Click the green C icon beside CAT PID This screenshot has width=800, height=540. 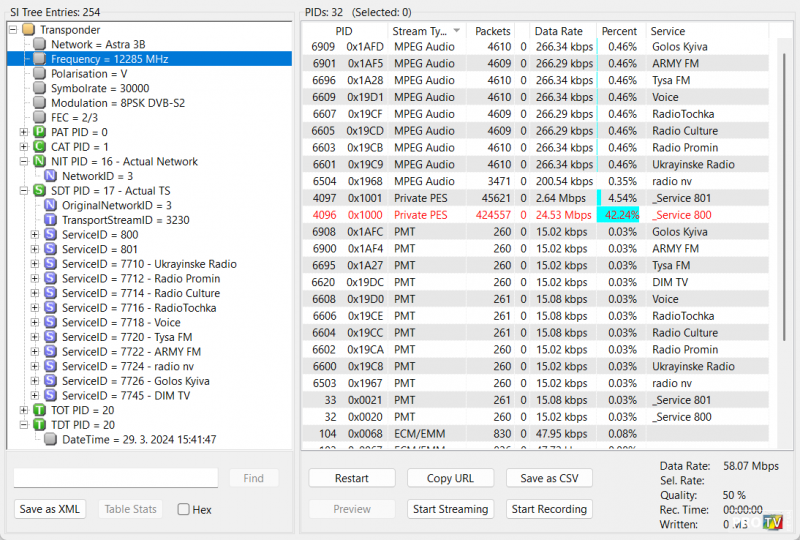(39, 147)
